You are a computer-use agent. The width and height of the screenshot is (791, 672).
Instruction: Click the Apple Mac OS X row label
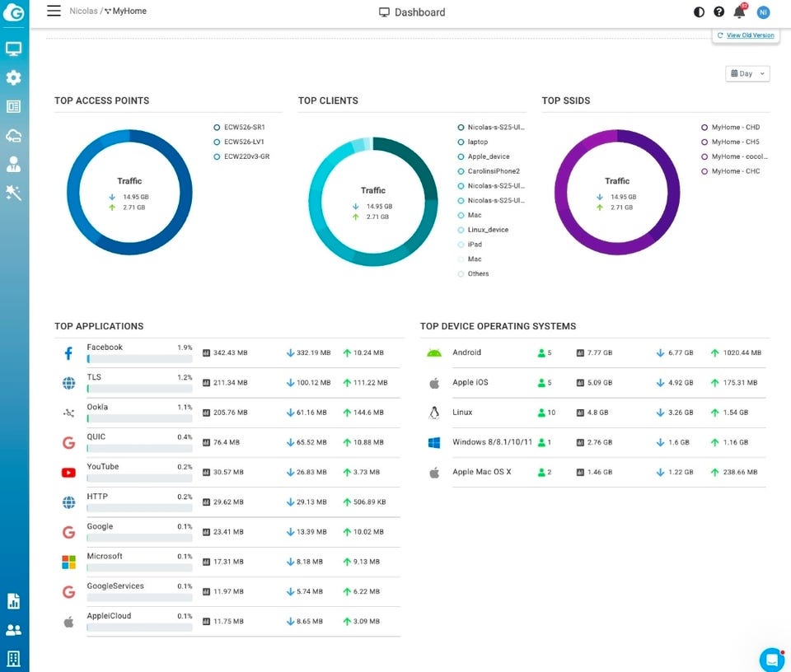tap(482, 472)
